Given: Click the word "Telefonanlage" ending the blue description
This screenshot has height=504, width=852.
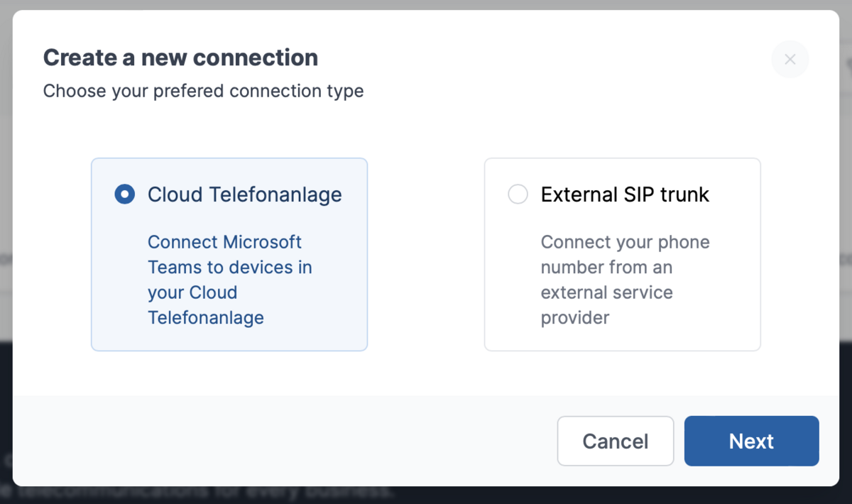Looking at the screenshot, I should coord(206,318).
